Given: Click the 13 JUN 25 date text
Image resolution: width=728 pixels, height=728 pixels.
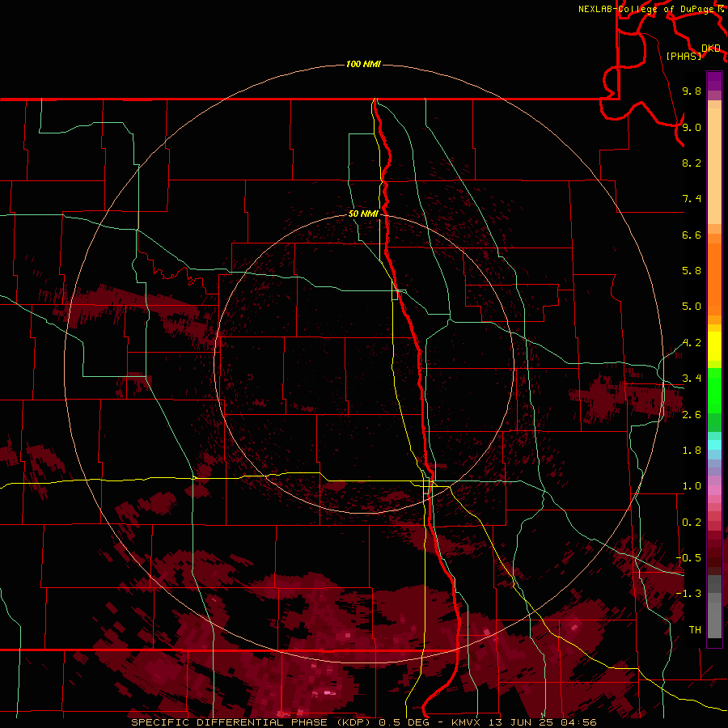Looking at the screenshot, I should pos(523,722).
